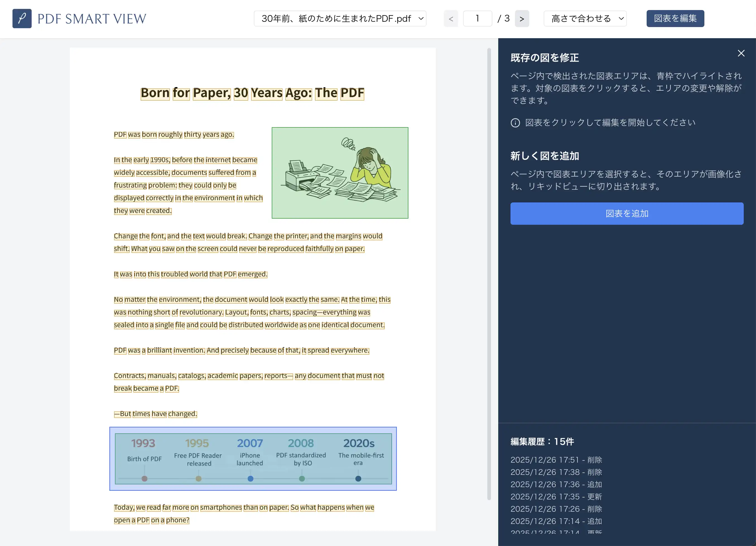Click the PDF Smart View pen logo icon
The height and width of the screenshot is (546, 756).
coord(22,19)
